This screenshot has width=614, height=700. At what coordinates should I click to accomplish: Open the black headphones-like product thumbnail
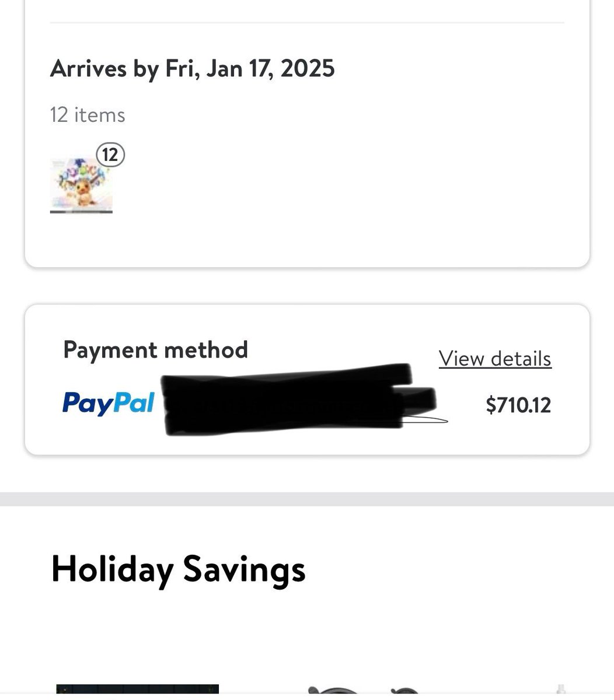pyautogui.click(x=362, y=690)
